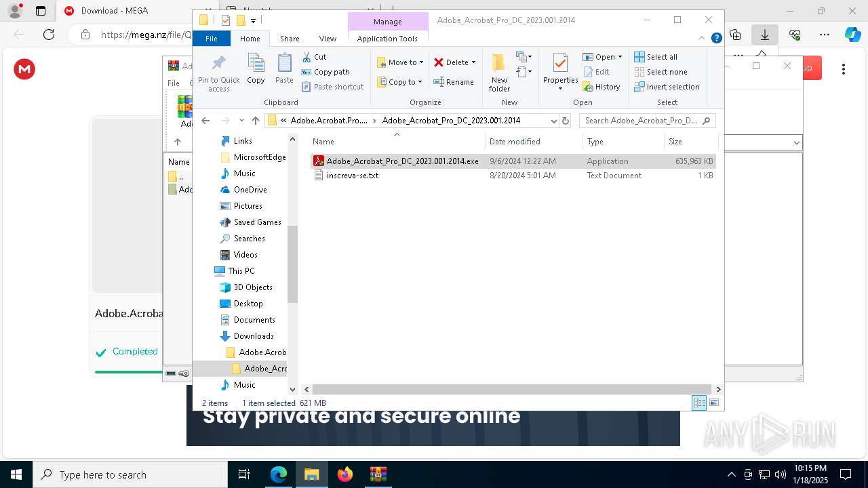This screenshot has width=868, height=488.
Task: Select Adobe_Acrobat_Pro_DC_2023.001.2014.exe file
Action: [513, 161]
